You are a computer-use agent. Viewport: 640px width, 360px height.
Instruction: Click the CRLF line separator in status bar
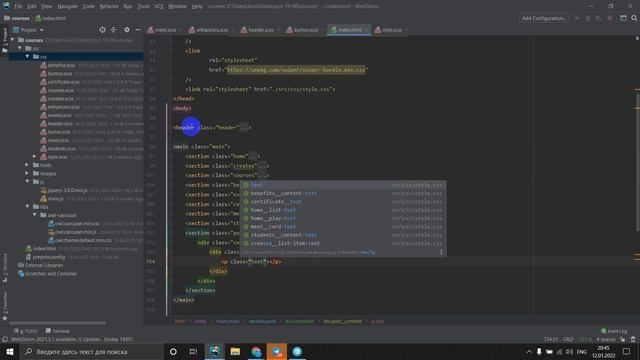(568, 339)
